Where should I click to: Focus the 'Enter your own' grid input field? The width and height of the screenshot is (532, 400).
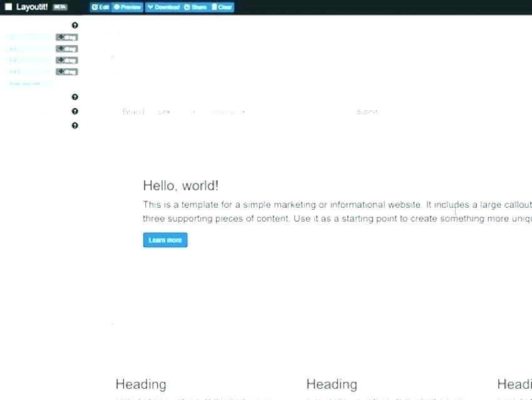(x=29, y=83)
